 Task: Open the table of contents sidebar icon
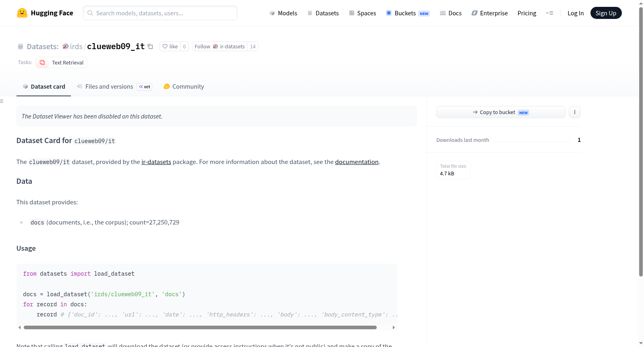2,101
